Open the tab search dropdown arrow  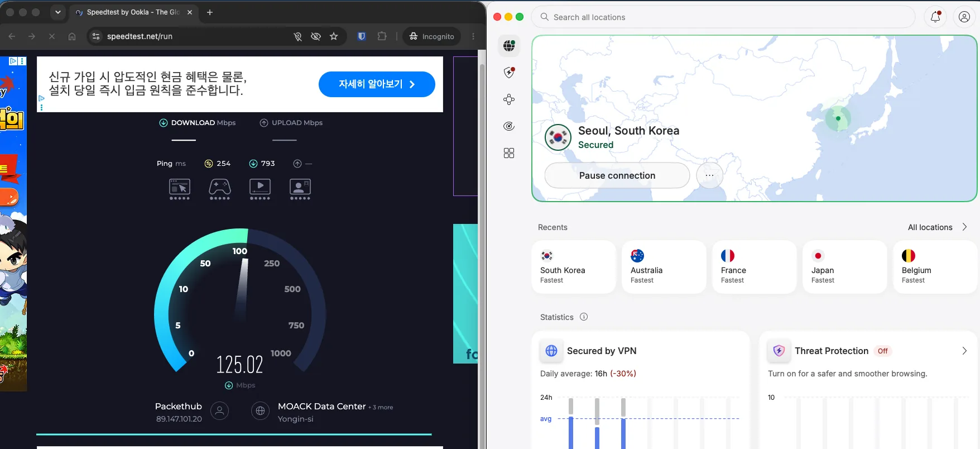(57, 12)
